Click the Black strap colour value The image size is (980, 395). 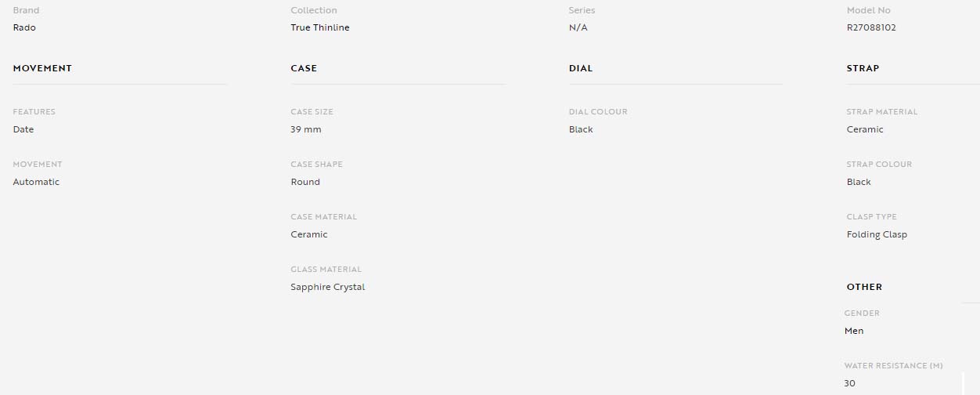(x=859, y=182)
